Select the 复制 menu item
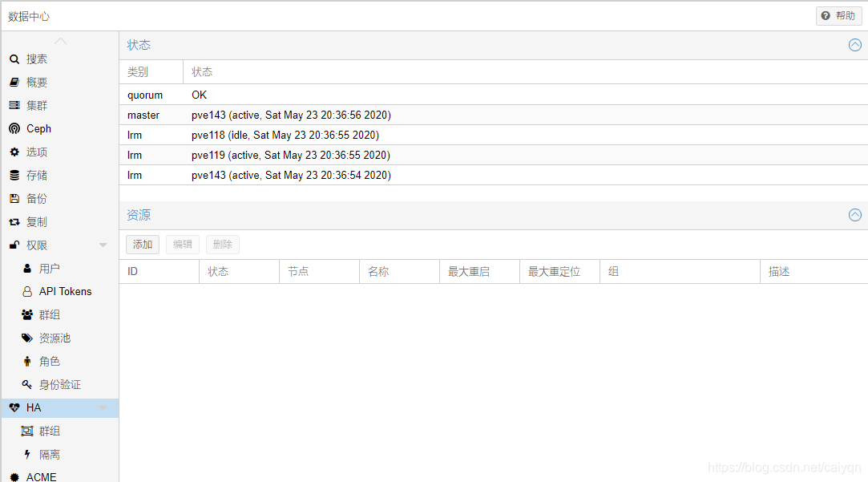868x482 pixels. (x=60, y=221)
